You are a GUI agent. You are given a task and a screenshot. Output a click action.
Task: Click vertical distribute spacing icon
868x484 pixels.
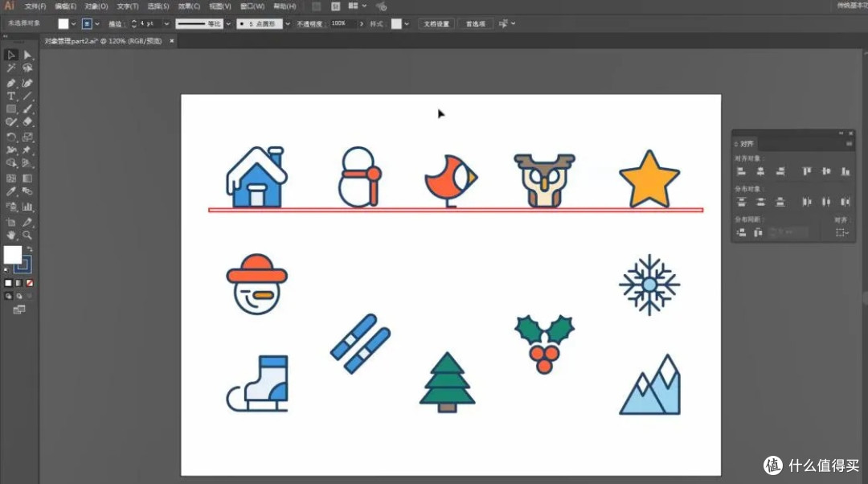coord(741,232)
